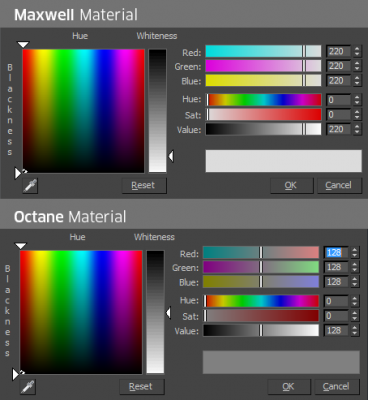The image size is (368, 400).
Task: Click the Hue slider in Octane Material
Action: coord(261,301)
